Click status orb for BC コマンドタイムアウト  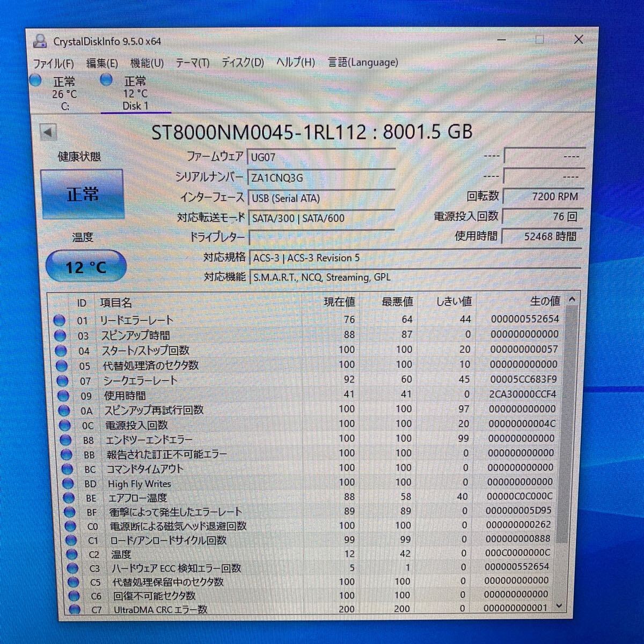[68, 469]
